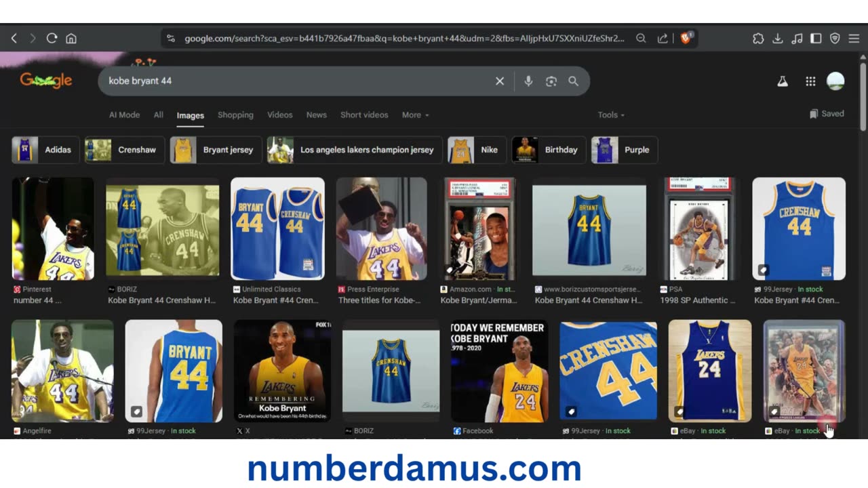Go back using browser back arrow
The width and height of the screenshot is (868, 488).
(14, 39)
